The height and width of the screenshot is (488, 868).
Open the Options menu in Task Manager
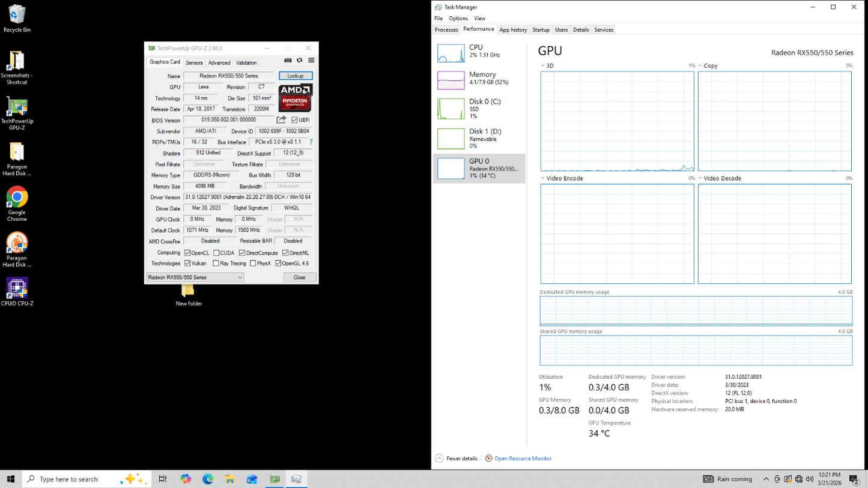pos(458,19)
